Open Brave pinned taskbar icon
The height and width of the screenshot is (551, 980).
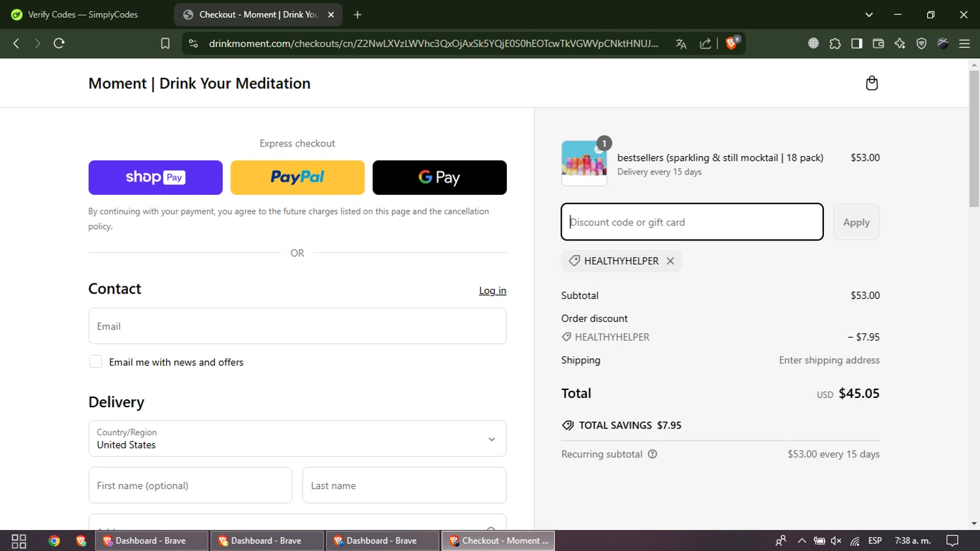tap(81, 541)
